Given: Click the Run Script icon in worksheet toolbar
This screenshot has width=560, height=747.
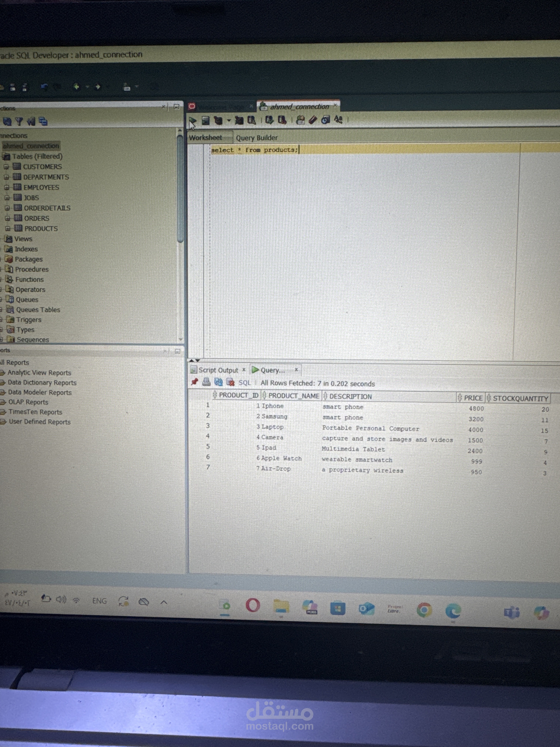Looking at the screenshot, I should click(205, 120).
